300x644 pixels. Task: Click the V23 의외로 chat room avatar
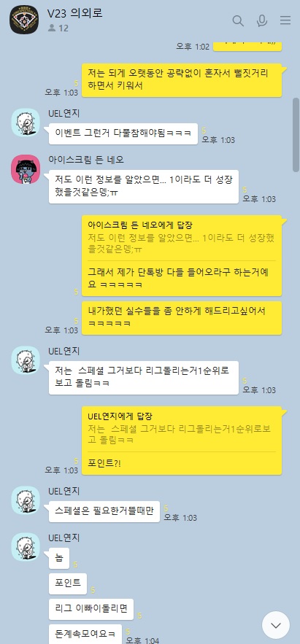pyautogui.click(x=24, y=20)
